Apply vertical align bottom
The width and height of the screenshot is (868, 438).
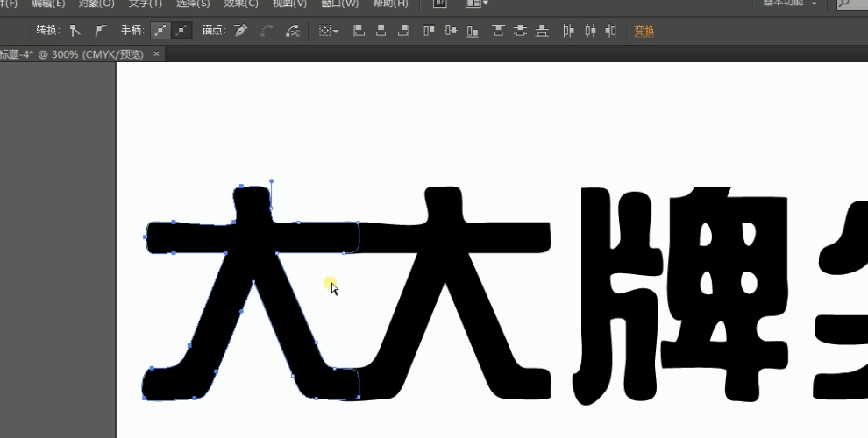tap(473, 31)
